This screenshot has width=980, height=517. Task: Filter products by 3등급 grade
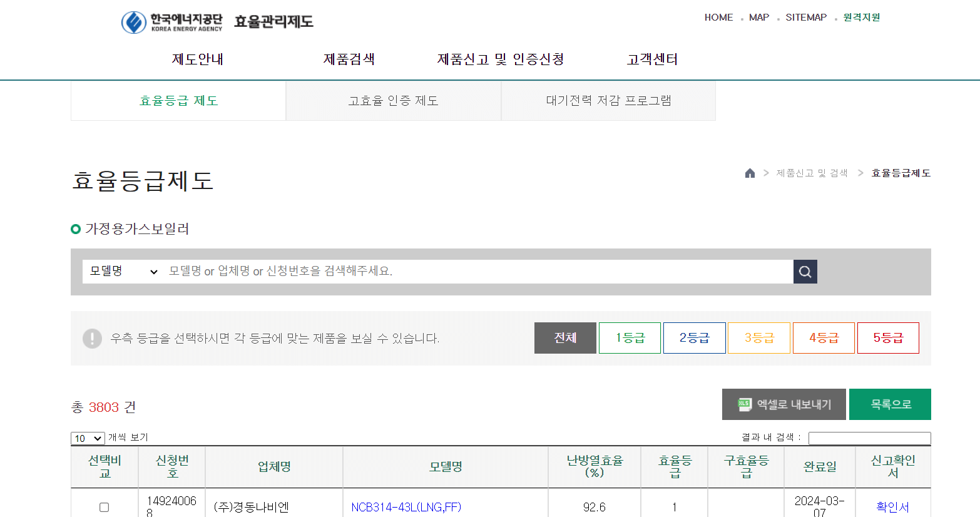[x=758, y=337]
